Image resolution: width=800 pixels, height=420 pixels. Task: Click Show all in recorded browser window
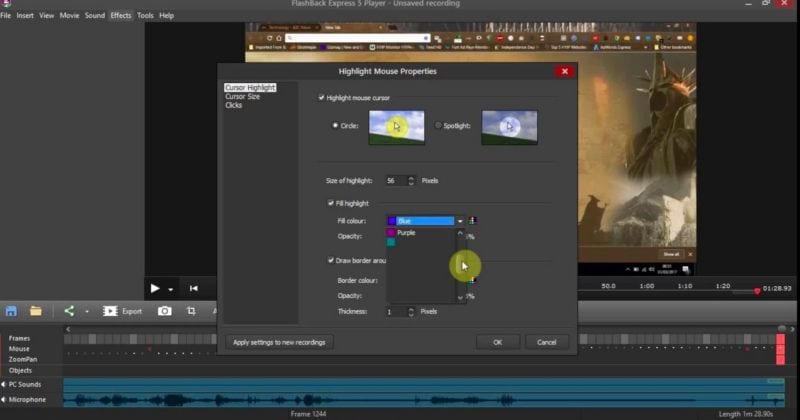[671, 254]
